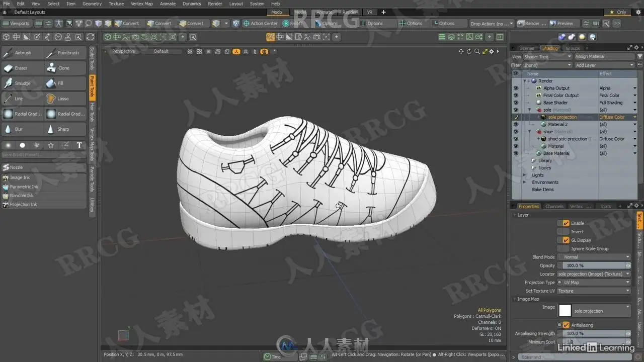Select the star-shaped preset brush tip
This screenshot has width=644, height=362.
[51, 145]
